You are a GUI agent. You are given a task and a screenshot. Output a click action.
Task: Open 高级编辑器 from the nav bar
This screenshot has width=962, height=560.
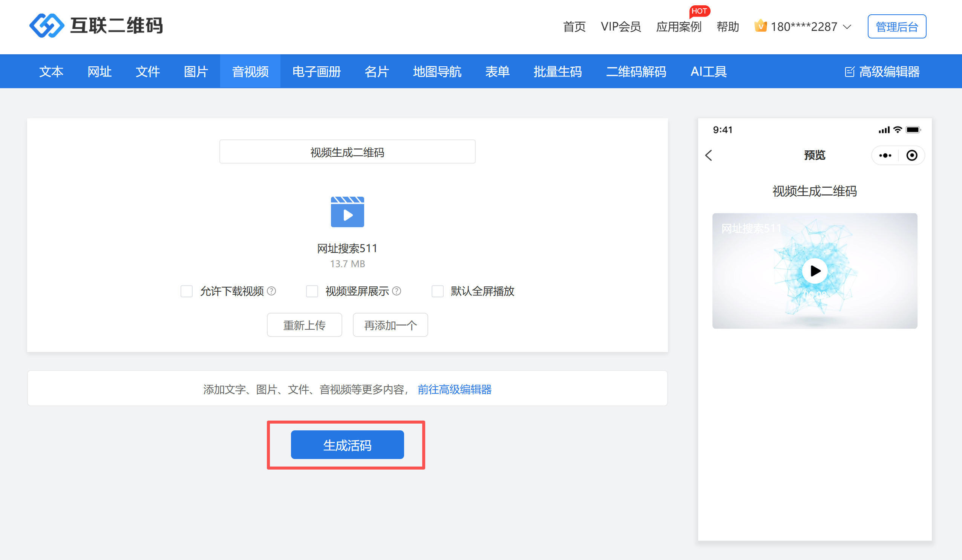882,71
